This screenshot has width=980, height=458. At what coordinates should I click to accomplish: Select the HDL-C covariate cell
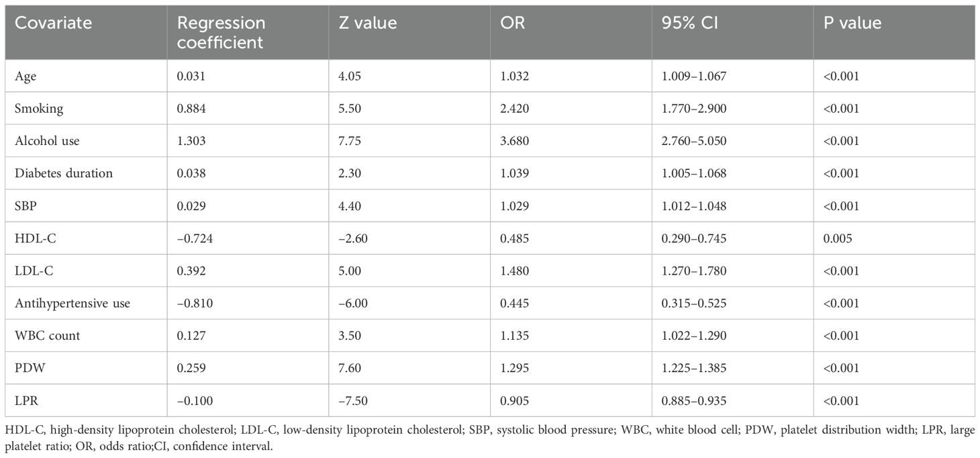(32, 238)
